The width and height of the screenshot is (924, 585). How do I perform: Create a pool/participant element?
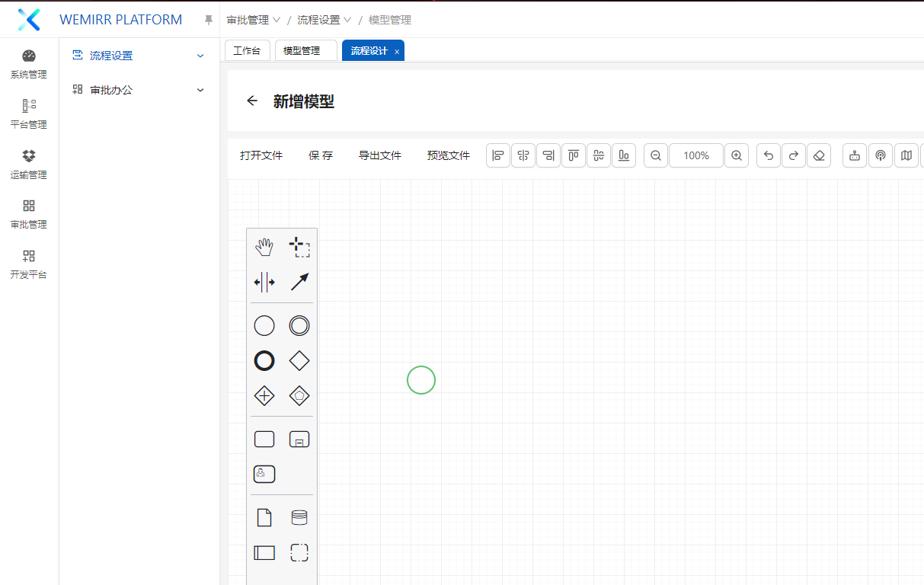pyautogui.click(x=264, y=553)
